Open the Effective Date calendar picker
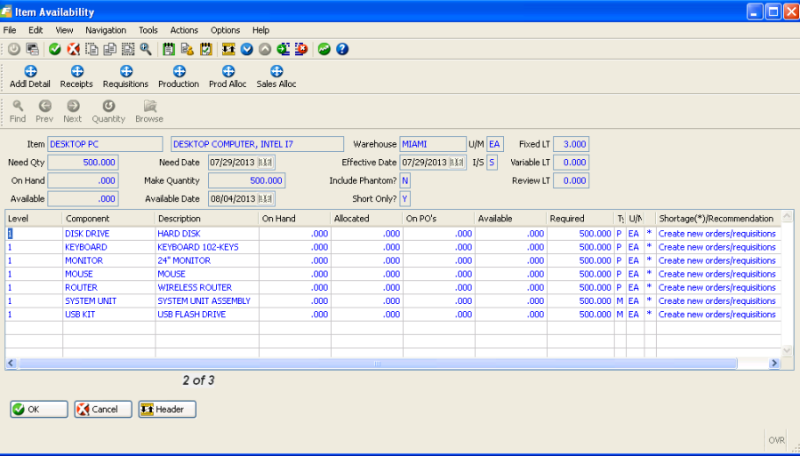This screenshot has height=456, width=800. click(x=457, y=162)
